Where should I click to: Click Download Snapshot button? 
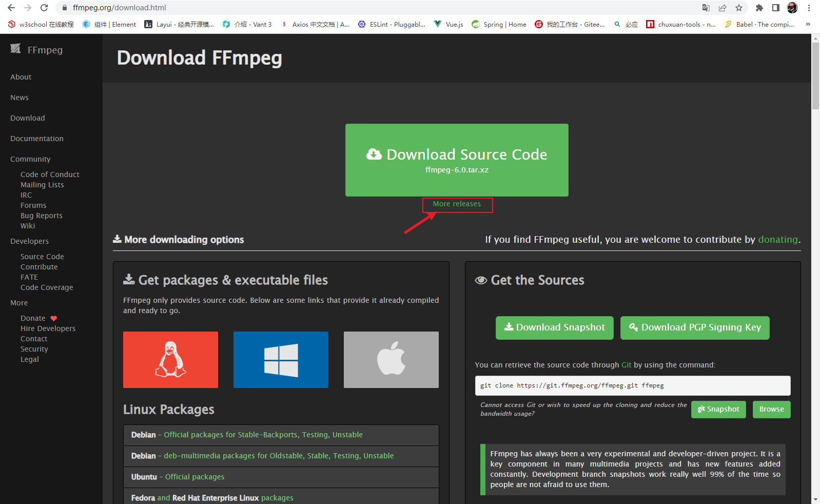(x=555, y=327)
